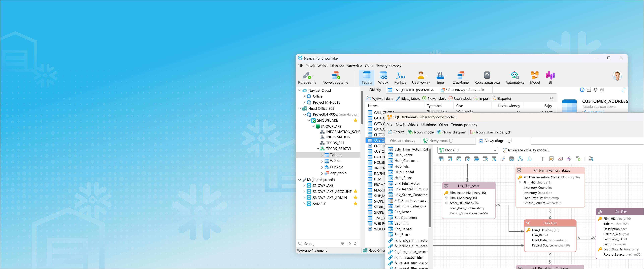
Task: Open the Widok toolbar icon
Action: coord(383,78)
